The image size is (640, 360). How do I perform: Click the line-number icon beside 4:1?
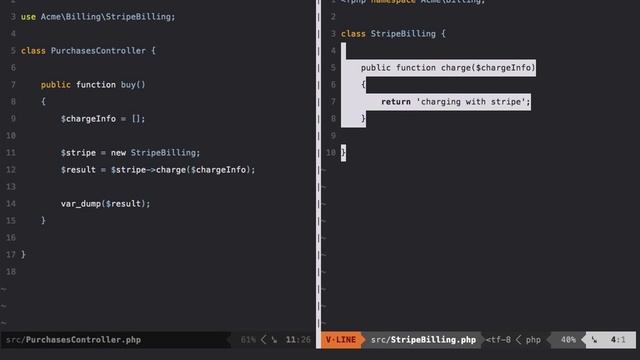click(x=594, y=340)
